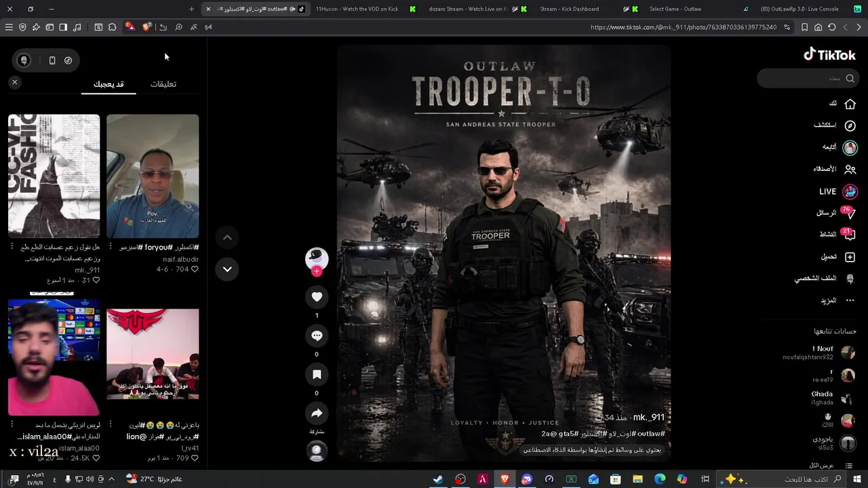Open Brave shield icon with 7 badge
This screenshot has height=488, width=868.
tap(146, 27)
